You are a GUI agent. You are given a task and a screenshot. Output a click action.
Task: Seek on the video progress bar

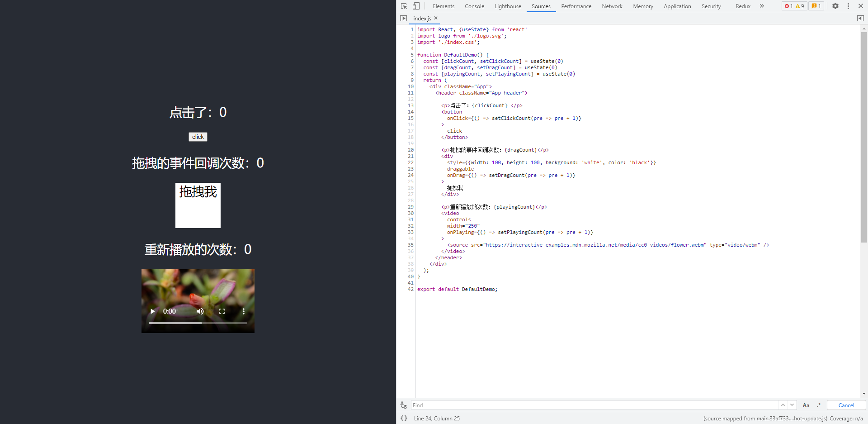198,323
